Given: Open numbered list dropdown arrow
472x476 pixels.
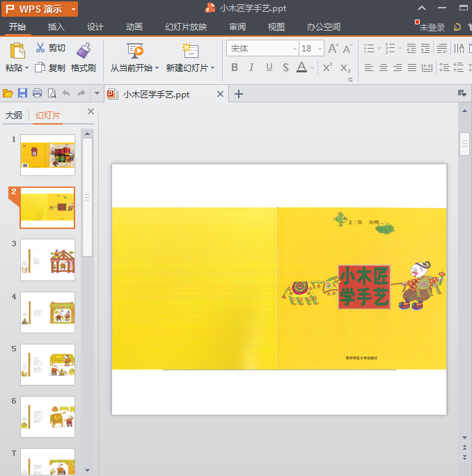Looking at the screenshot, I should [x=400, y=48].
